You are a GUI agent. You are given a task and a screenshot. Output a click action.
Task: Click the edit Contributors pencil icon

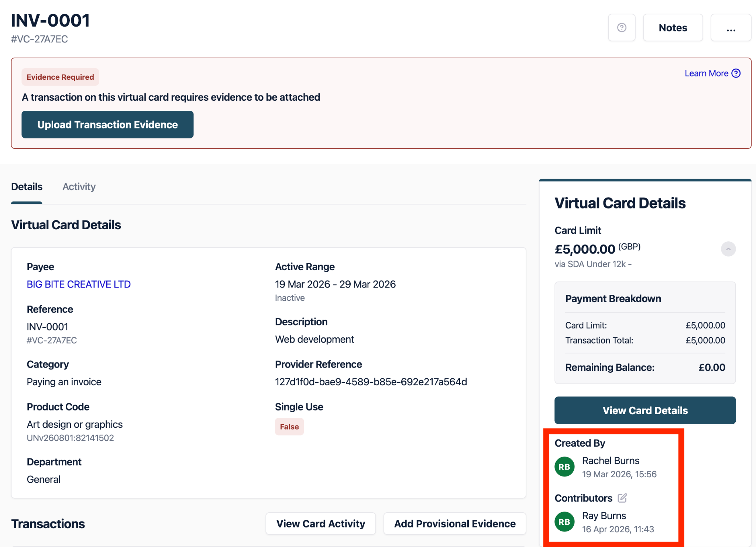pyautogui.click(x=622, y=498)
